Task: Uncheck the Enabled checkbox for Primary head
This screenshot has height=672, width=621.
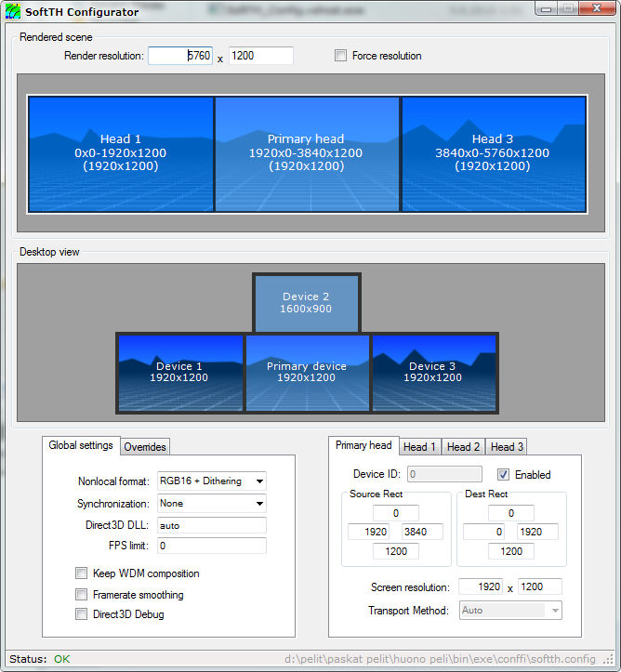Action: coord(503,474)
